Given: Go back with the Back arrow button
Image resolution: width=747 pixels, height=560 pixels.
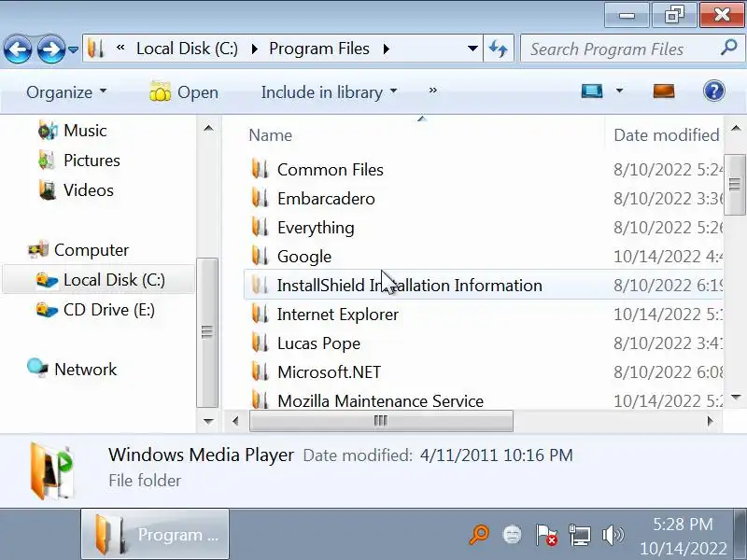Looking at the screenshot, I should click(18, 49).
